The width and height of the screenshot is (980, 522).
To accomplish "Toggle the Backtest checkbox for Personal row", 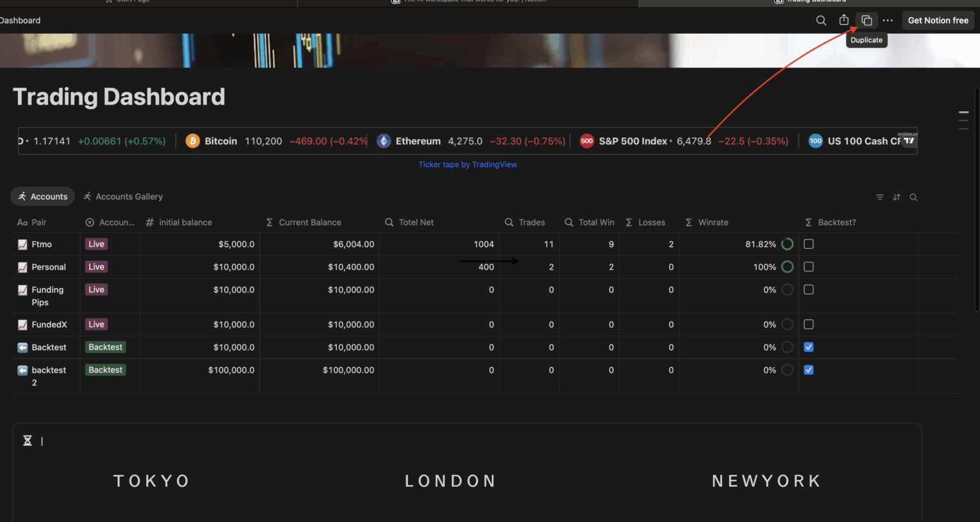I will pos(808,267).
